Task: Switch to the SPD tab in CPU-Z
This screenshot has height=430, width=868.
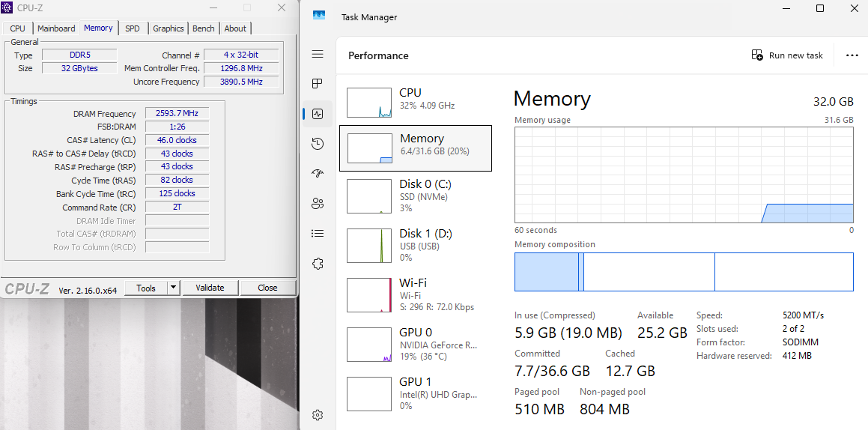Action: pyautogui.click(x=133, y=28)
